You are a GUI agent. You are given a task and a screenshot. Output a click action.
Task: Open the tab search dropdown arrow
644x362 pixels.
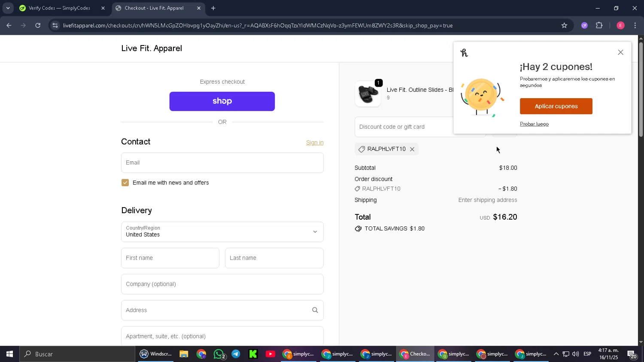[8, 8]
